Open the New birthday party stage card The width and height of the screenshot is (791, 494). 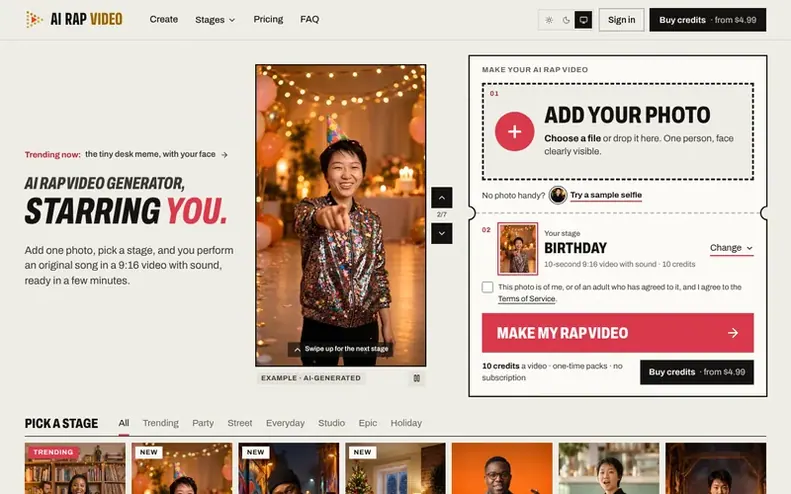182,468
